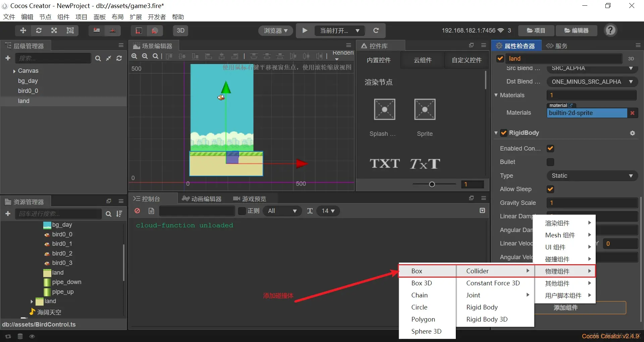
Task: Open the Dst Blend Factor dropdown
Action: click(592, 81)
